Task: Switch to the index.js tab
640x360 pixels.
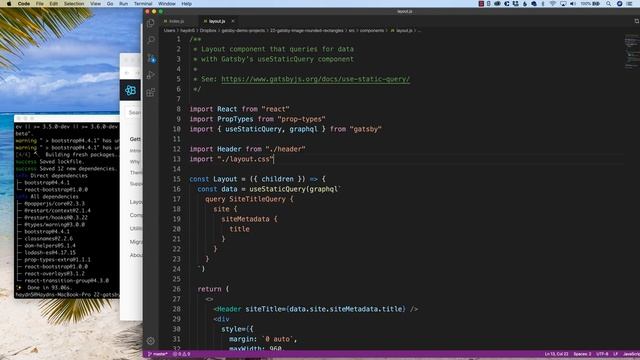Action: [x=176, y=21]
